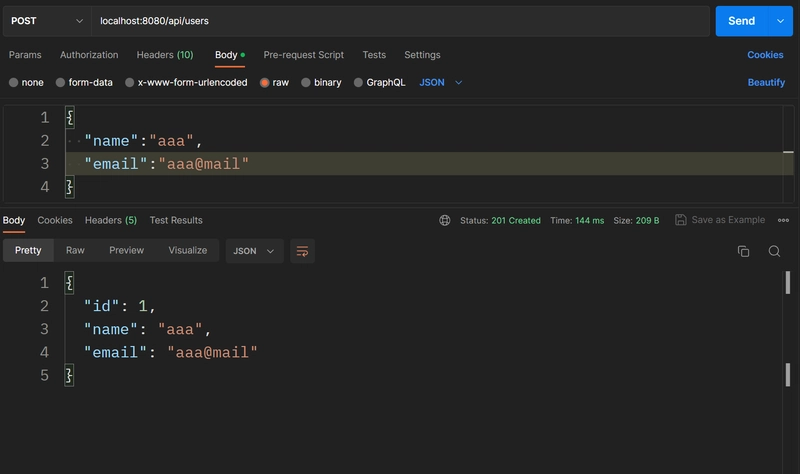
Task: Open the Settings tab
Action: tap(422, 55)
